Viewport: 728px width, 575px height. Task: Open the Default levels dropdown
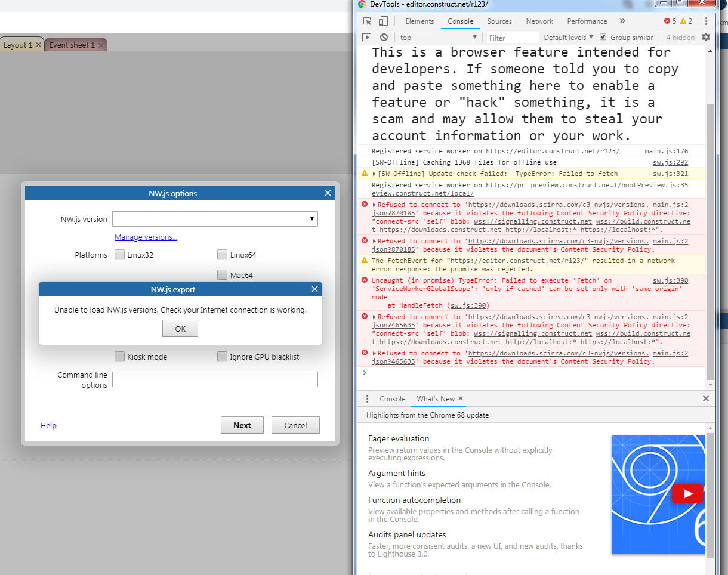point(567,37)
